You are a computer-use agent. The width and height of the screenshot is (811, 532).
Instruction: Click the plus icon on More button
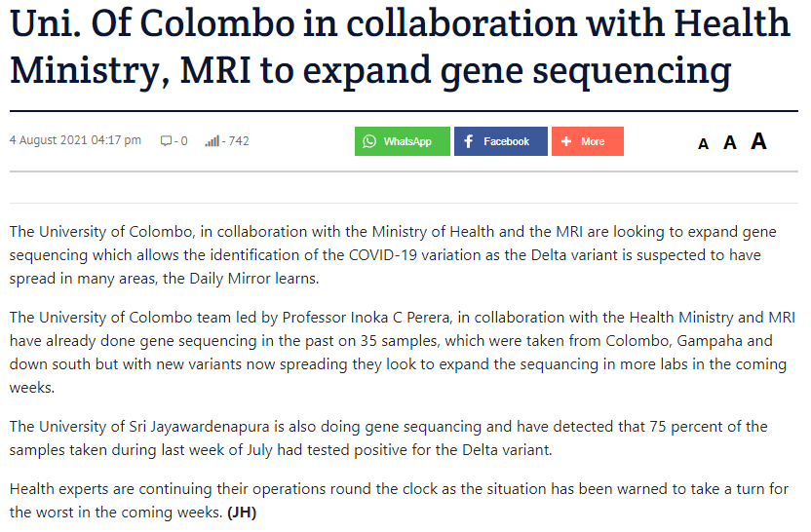(566, 141)
